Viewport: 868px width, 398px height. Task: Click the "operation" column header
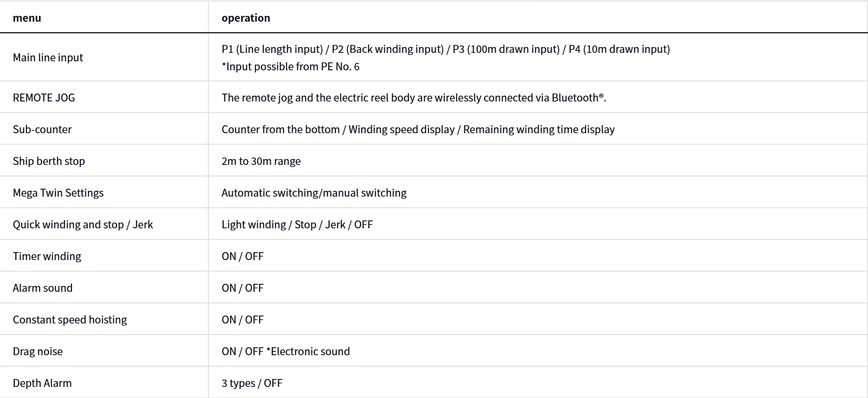tap(245, 18)
